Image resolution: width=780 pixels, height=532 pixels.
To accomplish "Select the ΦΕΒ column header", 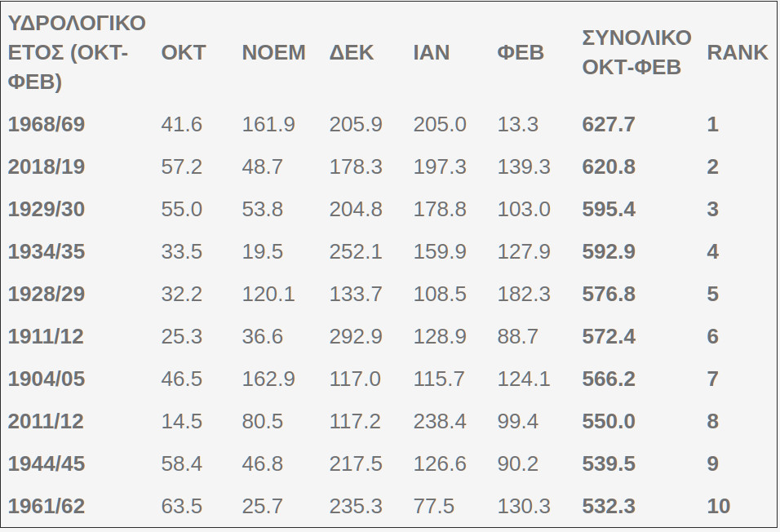I will pyautogui.click(x=521, y=52).
